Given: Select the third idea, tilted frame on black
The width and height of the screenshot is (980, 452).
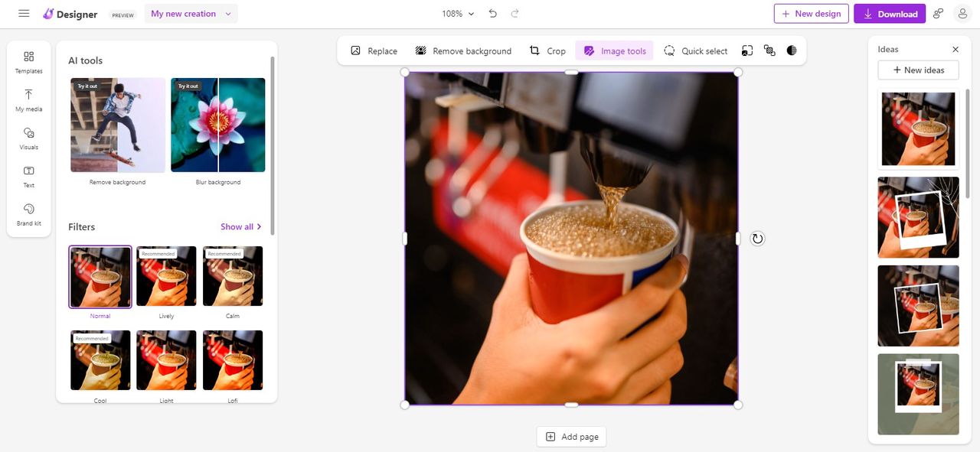Looking at the screenshot, I should (918, 306).
